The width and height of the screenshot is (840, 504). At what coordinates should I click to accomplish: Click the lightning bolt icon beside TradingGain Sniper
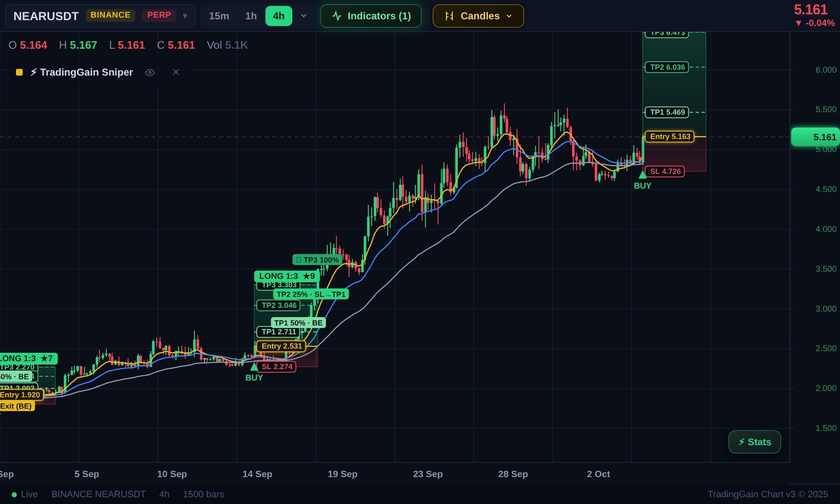(33, 72)
